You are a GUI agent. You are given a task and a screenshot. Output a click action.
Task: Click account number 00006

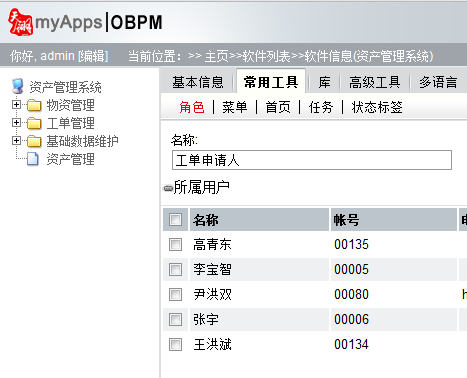click(x=351, y=320)
